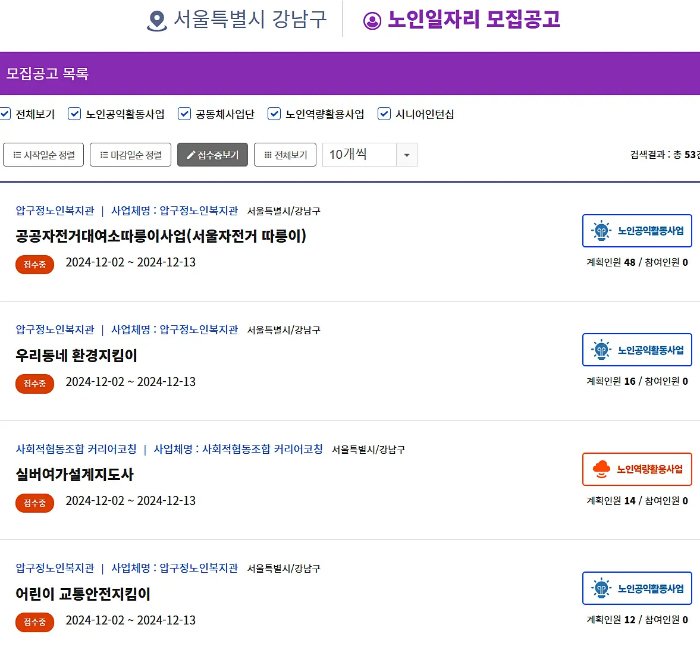Uncheck the 시니어인턴십 filter checkbox
Screen dimensions: 700x654
pyautogui.click(x=384, y=114)
